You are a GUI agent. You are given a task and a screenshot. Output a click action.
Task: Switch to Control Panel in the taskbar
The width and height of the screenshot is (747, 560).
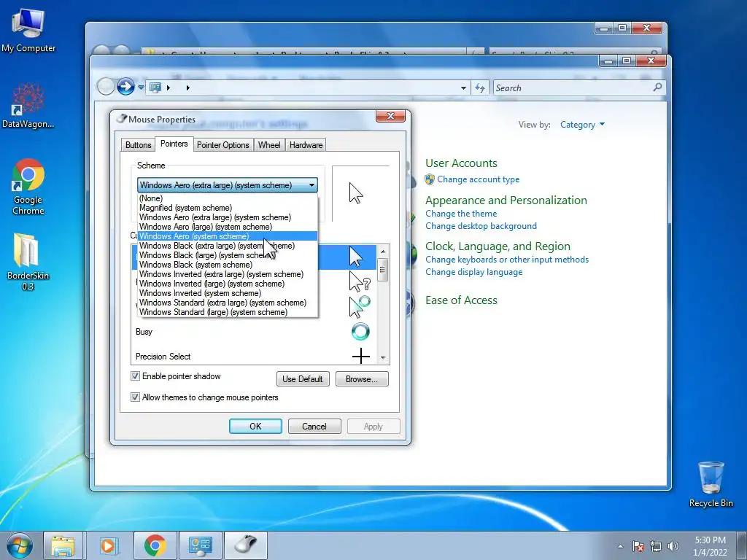(x=200, y=545)
